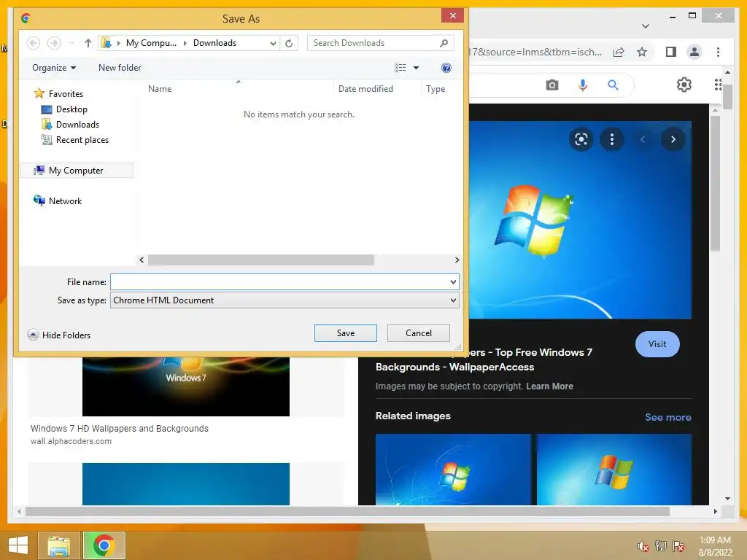Click the Back arrow in Save As dialog
The image size is (747, 560).
[33, 43]
